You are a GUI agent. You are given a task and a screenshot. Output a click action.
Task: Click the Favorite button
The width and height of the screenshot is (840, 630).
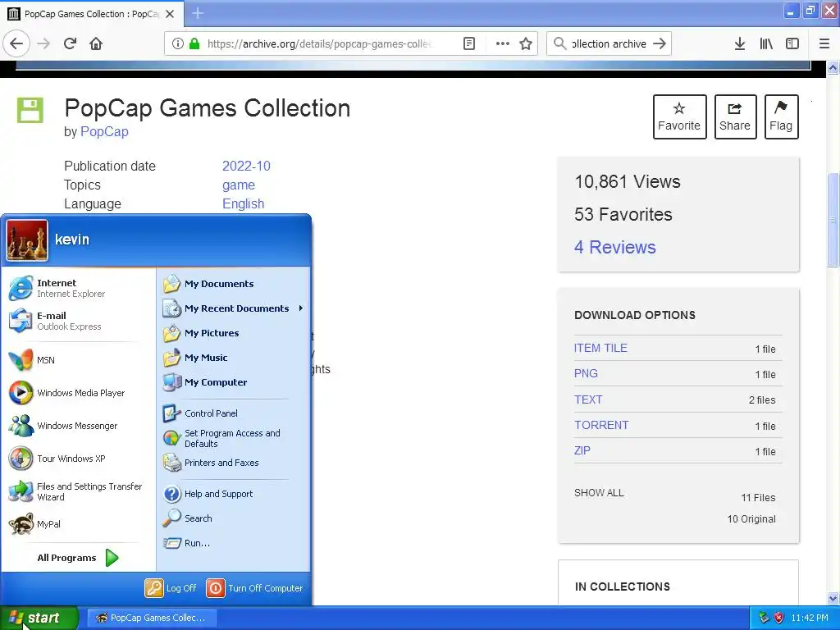coord(679,116)
